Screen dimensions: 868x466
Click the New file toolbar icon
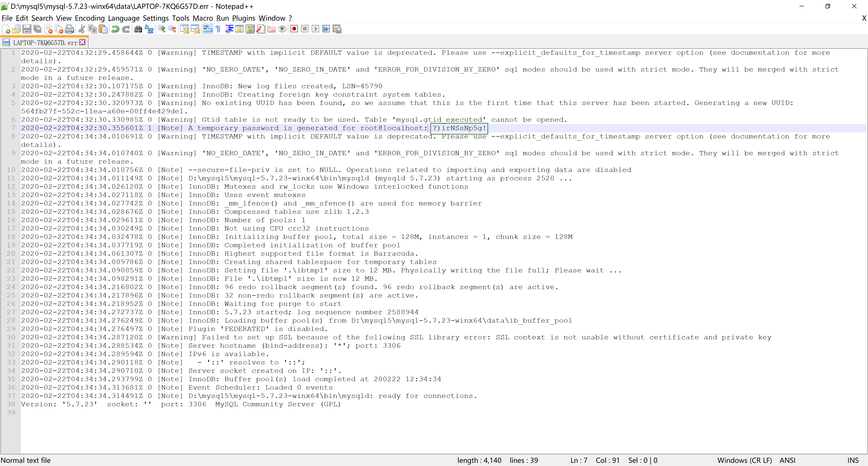tap(6, 29)
